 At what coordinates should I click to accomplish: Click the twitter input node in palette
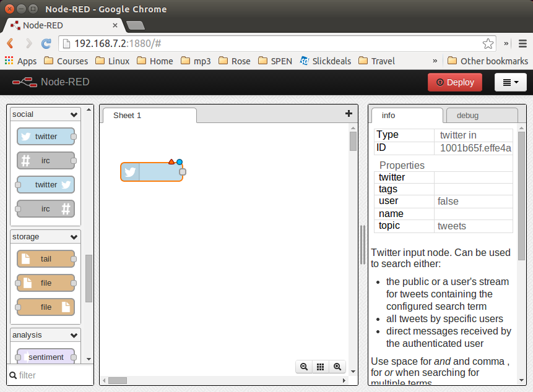pyautogui.click(x=46, y=137)
